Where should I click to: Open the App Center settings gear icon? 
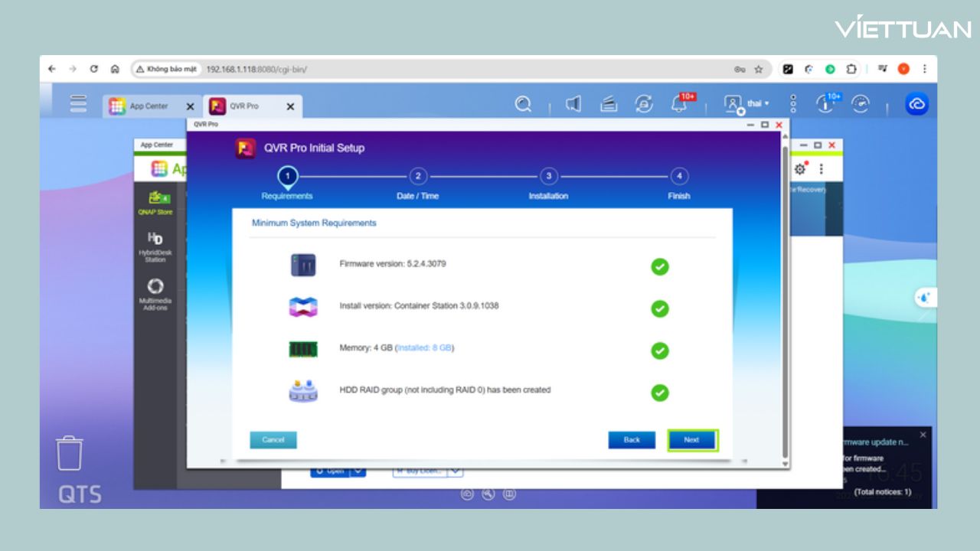(800, 169)
